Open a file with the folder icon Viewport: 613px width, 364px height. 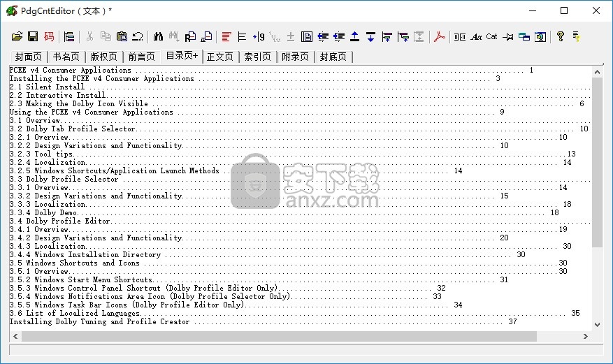pos(17,37)
